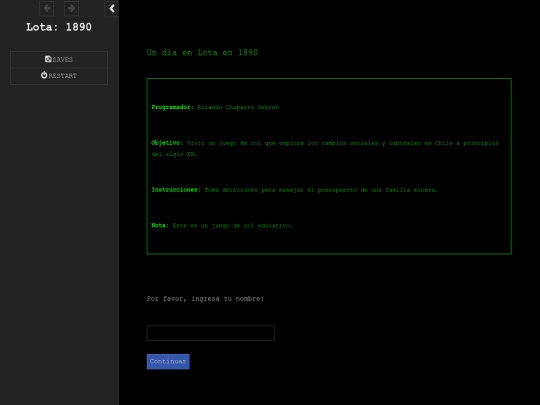Click the text 'del siglo XX.'

(174, 154)
